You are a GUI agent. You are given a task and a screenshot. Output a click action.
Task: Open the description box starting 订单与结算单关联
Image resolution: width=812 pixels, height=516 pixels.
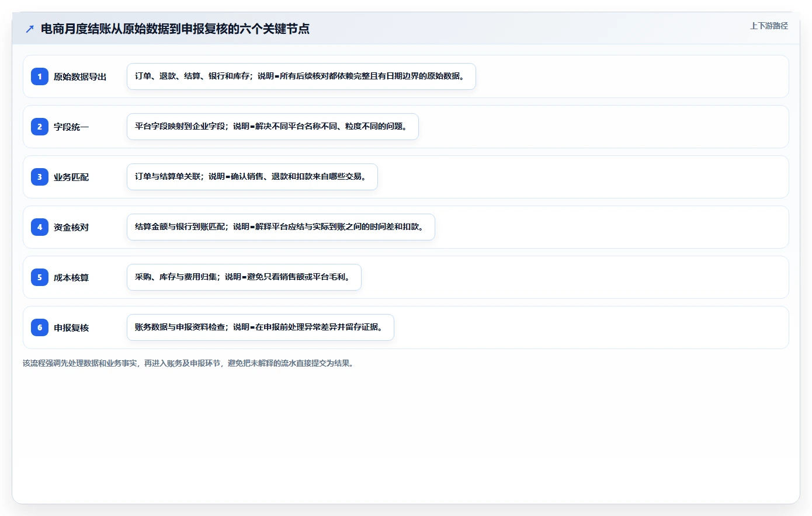click(x=252, y=177)
